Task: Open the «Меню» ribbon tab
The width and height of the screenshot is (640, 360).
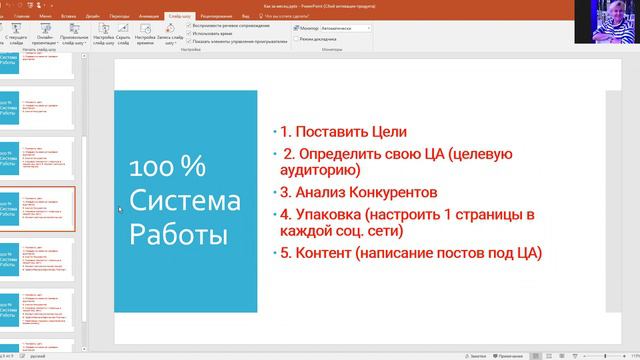Action: (x=45, y=16)
